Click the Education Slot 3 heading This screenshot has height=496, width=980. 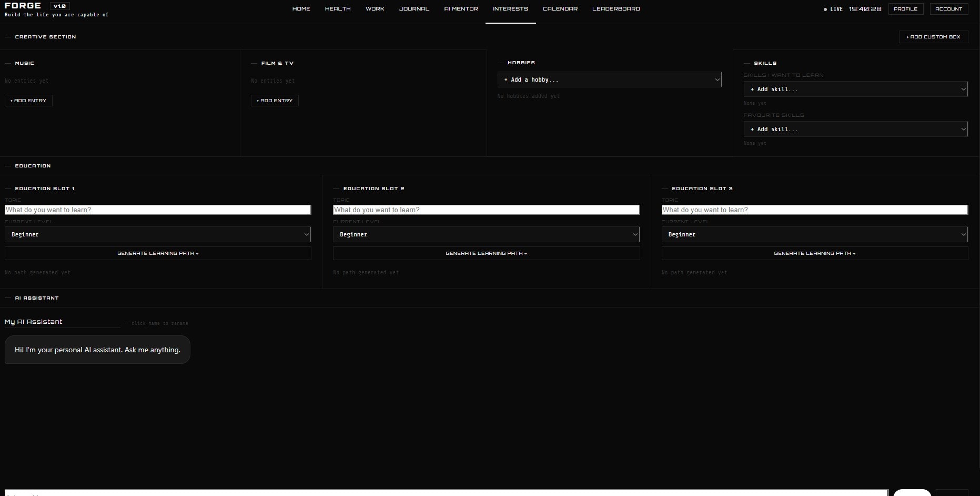702,189
